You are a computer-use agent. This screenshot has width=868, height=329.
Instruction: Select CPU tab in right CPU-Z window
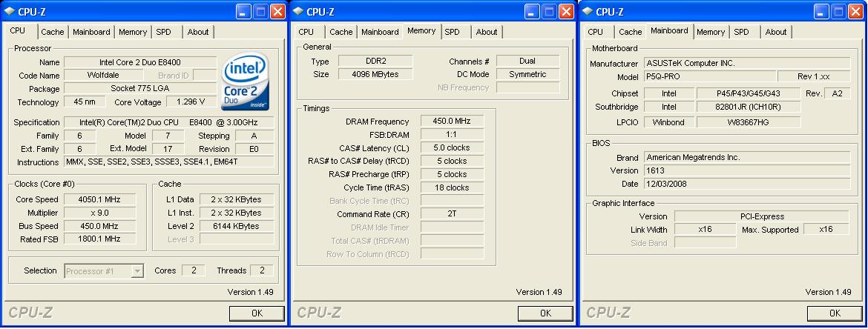point(596,32)
